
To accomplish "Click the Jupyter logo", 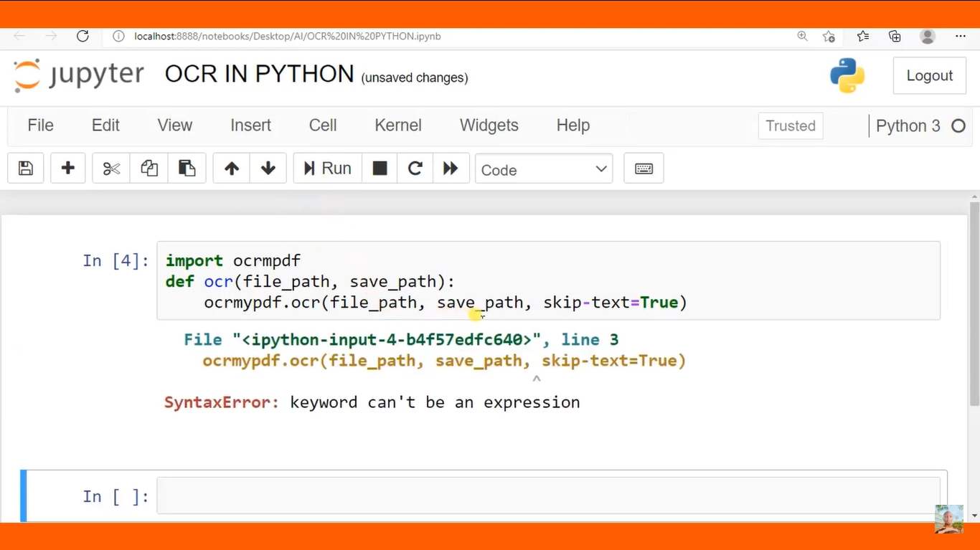I will click(x=79, y=75).
